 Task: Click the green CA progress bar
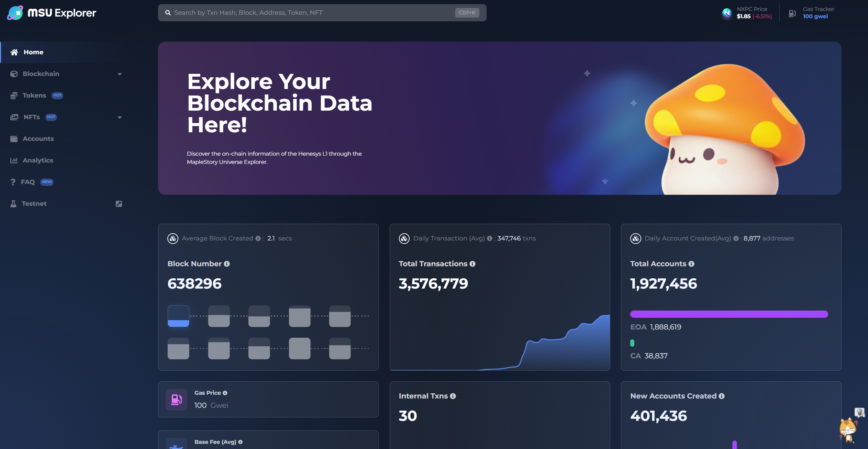pyautogui.click(x=632, y=343)
